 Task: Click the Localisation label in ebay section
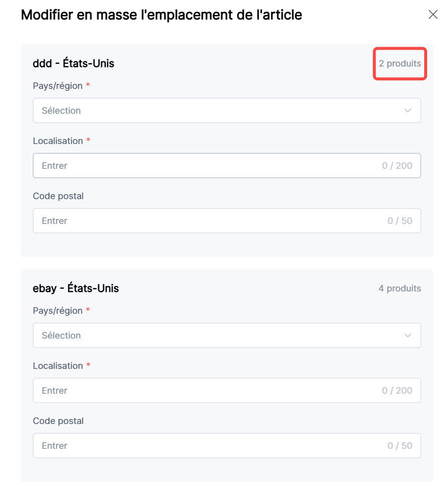tap(58, 366)
